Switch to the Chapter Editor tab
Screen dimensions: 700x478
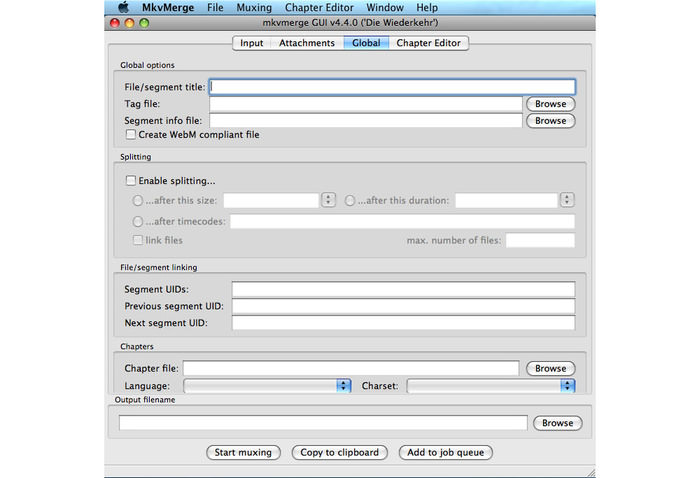click(x=429, y=43)
